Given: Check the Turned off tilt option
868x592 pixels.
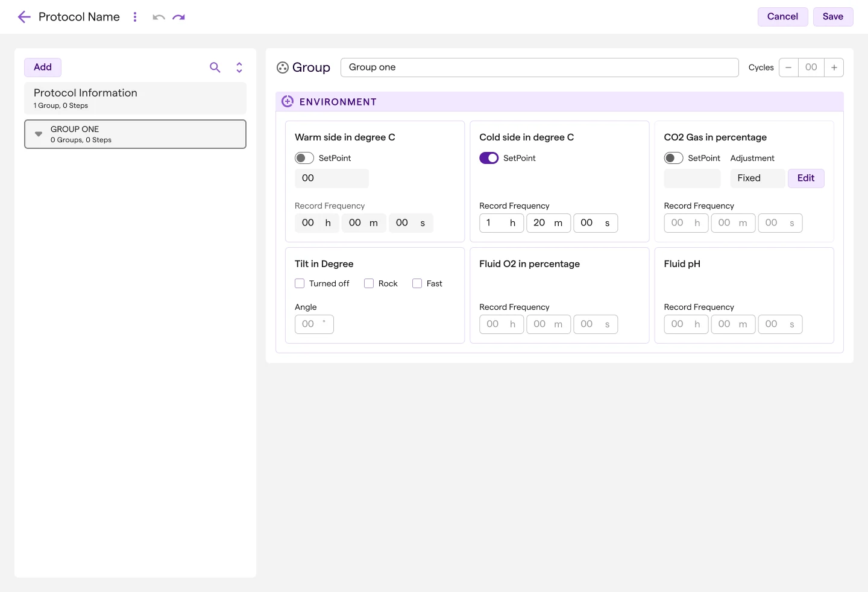Looking at the screenshot, I should 300,283.
